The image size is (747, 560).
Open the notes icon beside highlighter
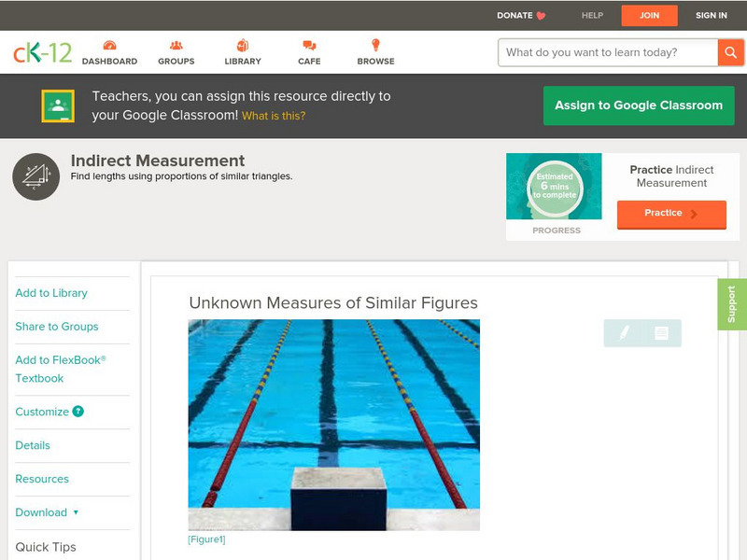pos(661,333)
